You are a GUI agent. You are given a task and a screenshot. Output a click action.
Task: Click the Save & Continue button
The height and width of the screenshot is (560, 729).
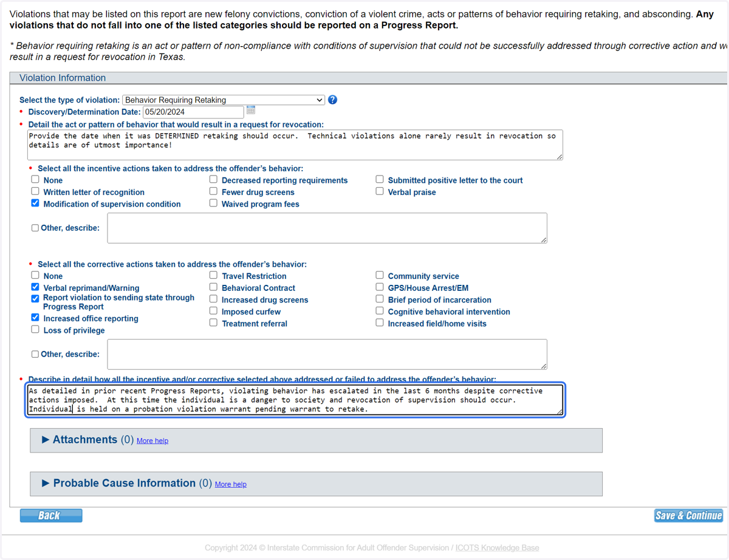click(688, 515)
